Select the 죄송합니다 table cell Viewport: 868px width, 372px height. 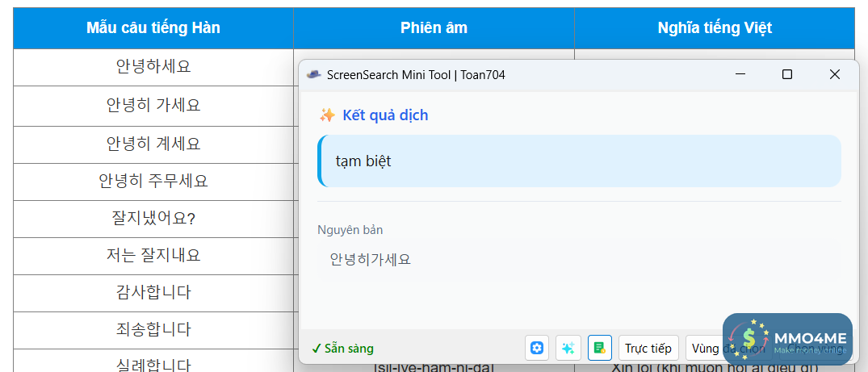tap(153, 329)
